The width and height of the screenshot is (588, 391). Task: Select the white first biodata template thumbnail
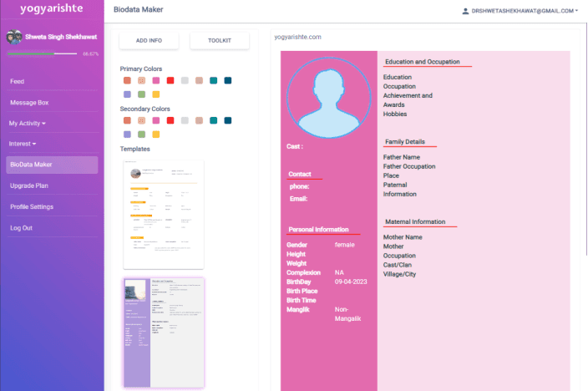point(164,213)
